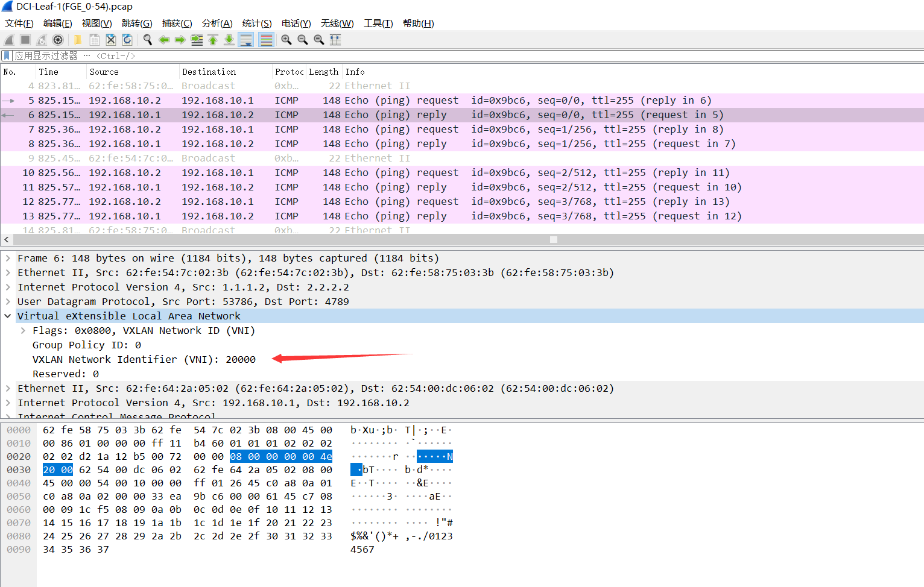Toggle auto-scroll during live capture
This screenshot has height=587, width=924.
tap(246, 40)
